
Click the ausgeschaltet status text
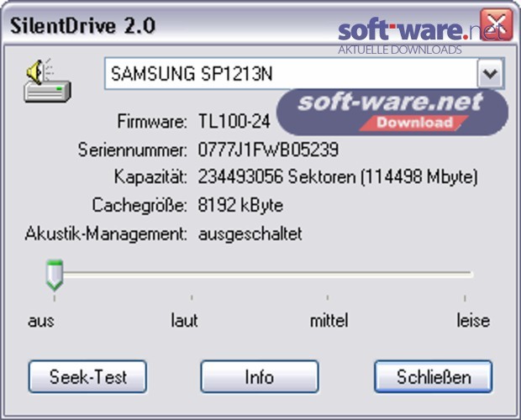(x=250, y=234)
